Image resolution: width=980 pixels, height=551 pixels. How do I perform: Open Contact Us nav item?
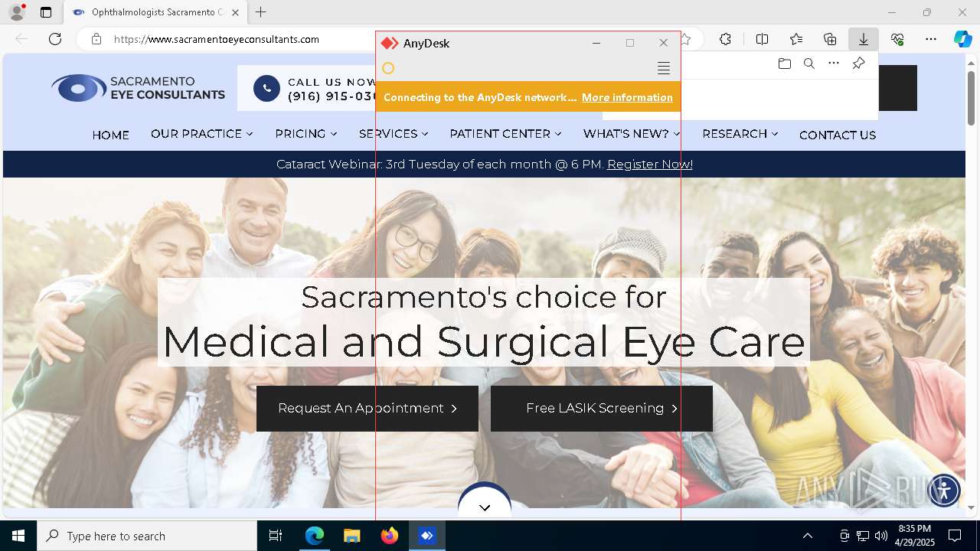point(838,135)
